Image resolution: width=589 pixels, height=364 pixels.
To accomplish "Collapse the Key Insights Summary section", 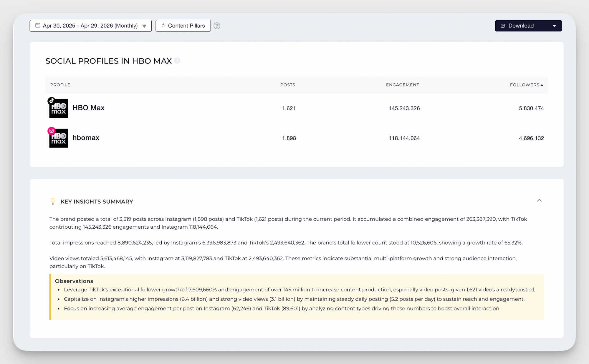I will [x=539, y=200].
